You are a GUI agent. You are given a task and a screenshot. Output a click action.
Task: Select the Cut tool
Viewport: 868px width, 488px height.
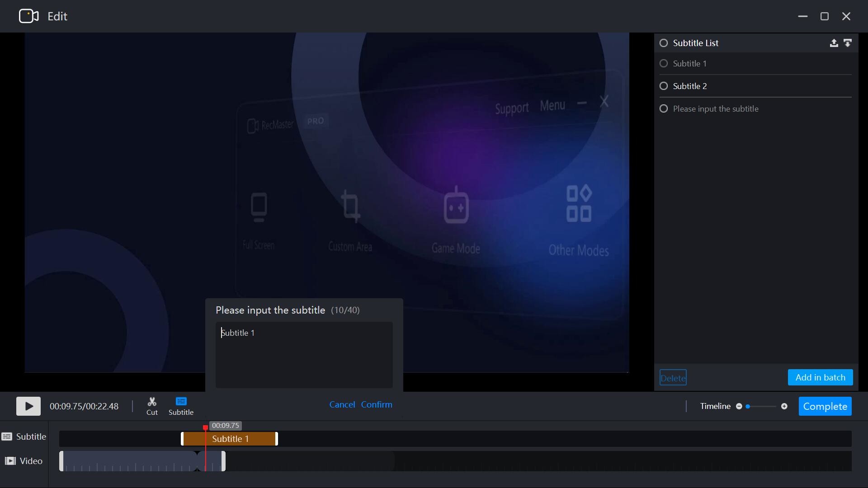(152, 406)
